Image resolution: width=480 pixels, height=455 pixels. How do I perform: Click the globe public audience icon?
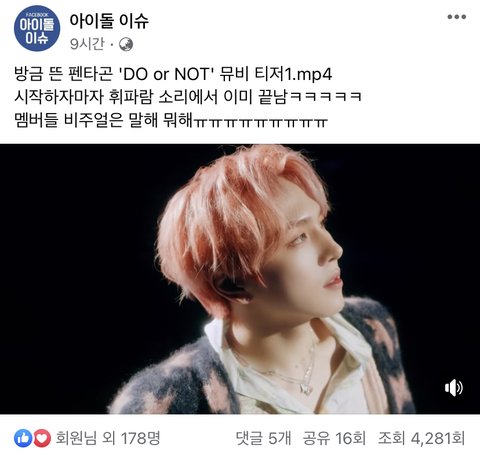126,44
